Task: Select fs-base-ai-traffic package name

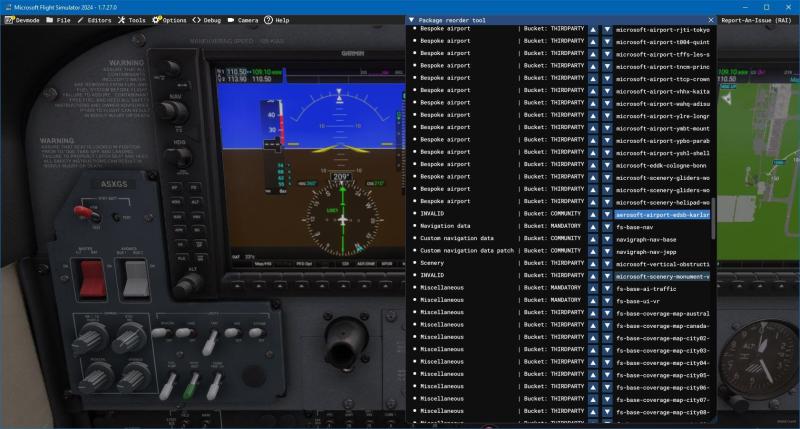Action: click(646, 289)
